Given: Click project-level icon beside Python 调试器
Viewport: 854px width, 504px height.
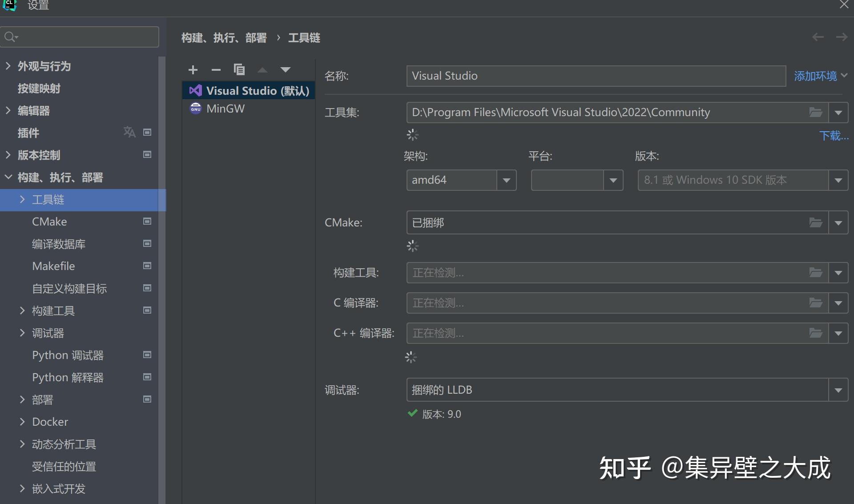Looking at the screenshot, I should pos(147,355).
